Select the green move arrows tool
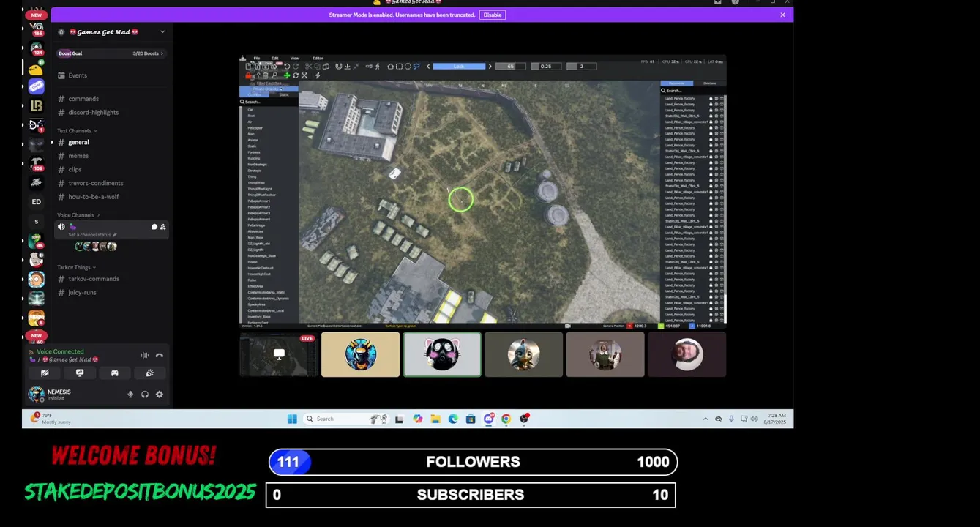This screenshot has width=980, height=527. [287, 75]
